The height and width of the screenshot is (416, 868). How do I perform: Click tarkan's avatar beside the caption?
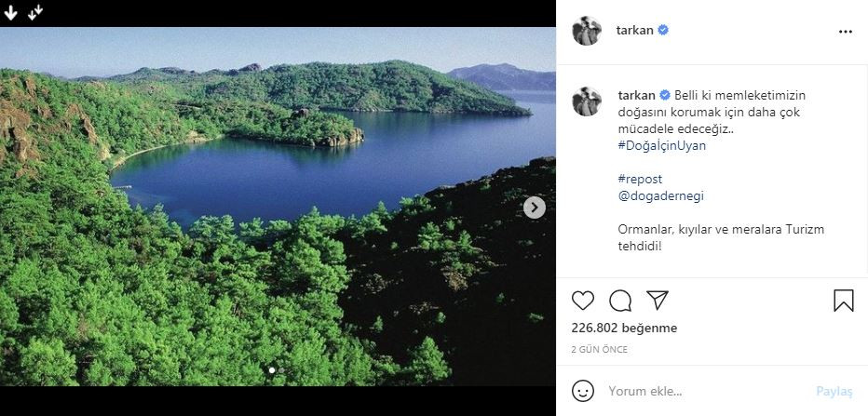(x=587, y=101)
